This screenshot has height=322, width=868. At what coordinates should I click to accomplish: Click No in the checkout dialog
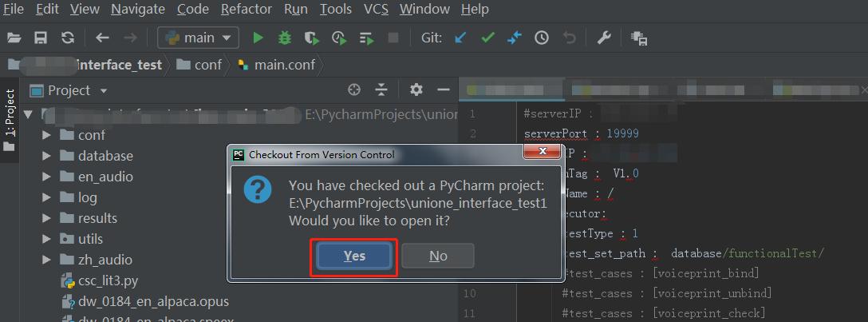(x=438, y=256)
